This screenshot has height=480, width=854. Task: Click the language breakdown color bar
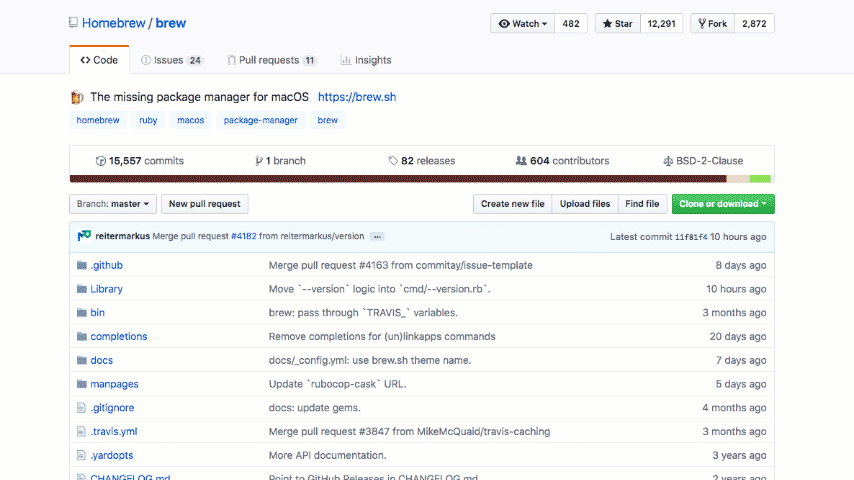pyautogui.click(x=422, y=179)
